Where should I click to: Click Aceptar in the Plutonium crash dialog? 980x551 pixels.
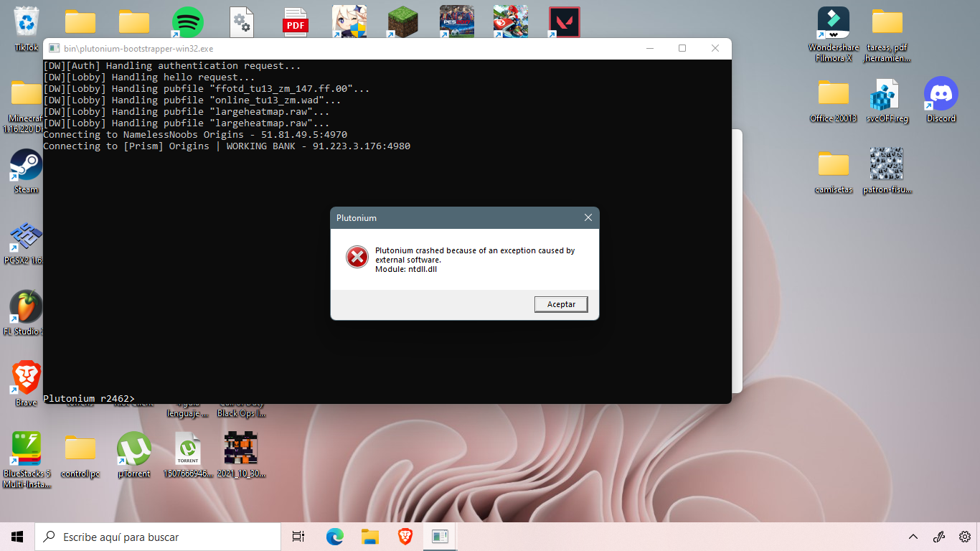561,304
